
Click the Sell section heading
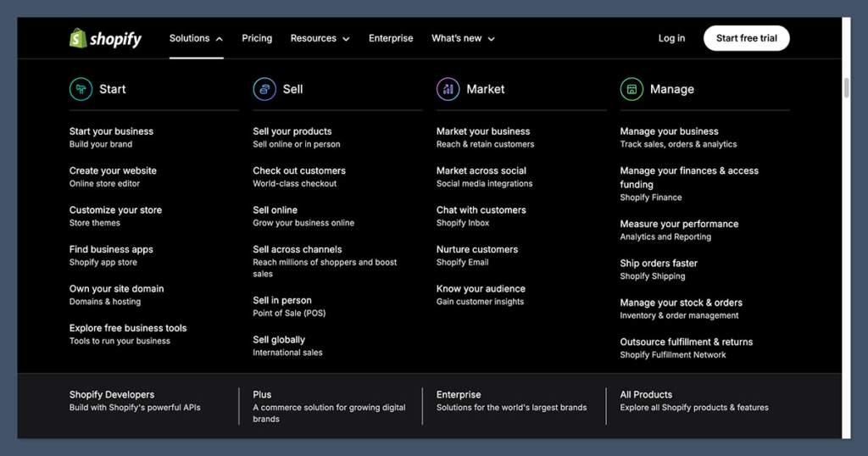point(292,89)
